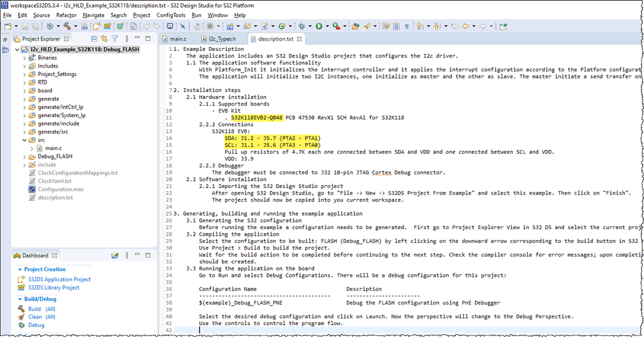This screenshot has height=338, width=644.
Task: Toggle Show Whitespace Characters pilcrow icon
Action: point(407,26)
